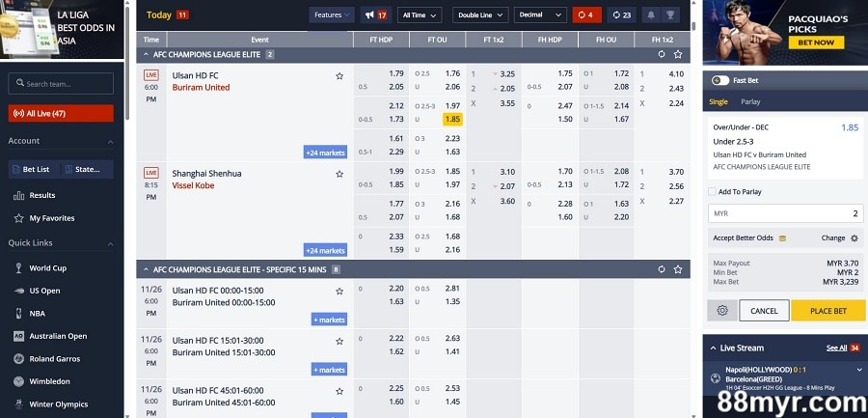Click BET NOW on Pacquiao's Picks banner
The image size is (868, 418).
816,42
